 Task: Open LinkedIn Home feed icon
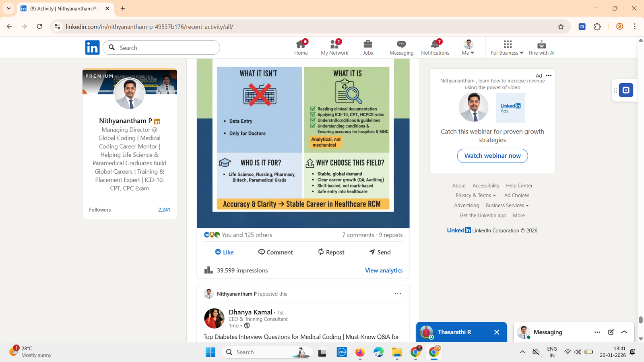coord(301,44)
